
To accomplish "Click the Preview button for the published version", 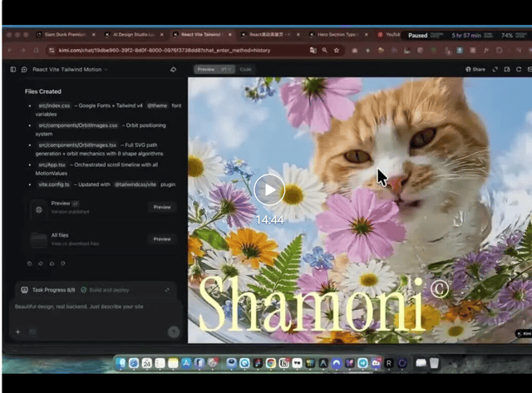I will click(x=161, y=207).
